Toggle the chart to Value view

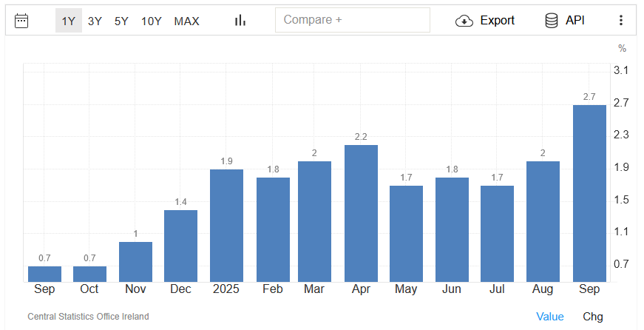click(549, 317)
